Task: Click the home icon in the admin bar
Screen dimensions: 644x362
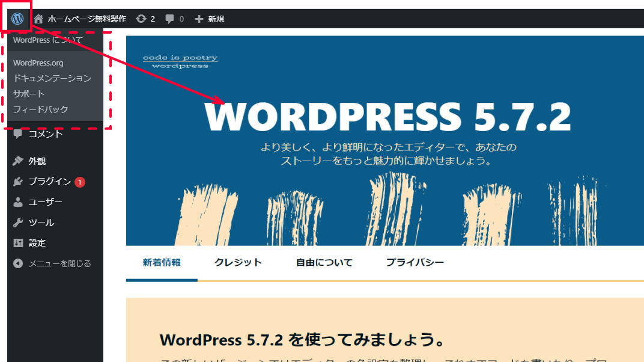Action: click(38, 19)
